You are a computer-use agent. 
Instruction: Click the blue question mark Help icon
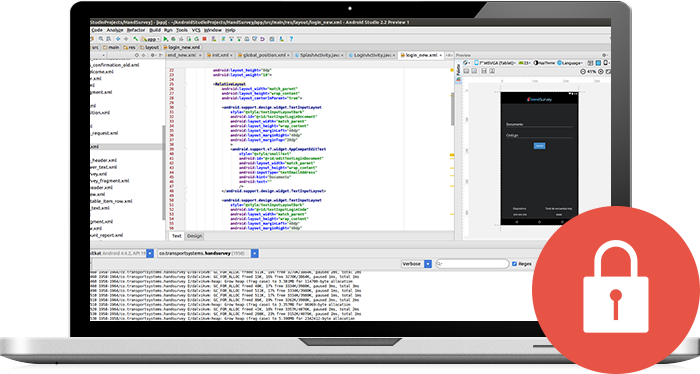point(291,39)
